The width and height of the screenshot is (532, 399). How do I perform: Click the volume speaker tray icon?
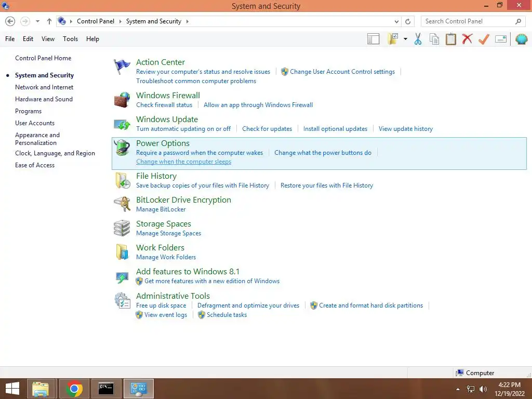(x=483, y=389)
